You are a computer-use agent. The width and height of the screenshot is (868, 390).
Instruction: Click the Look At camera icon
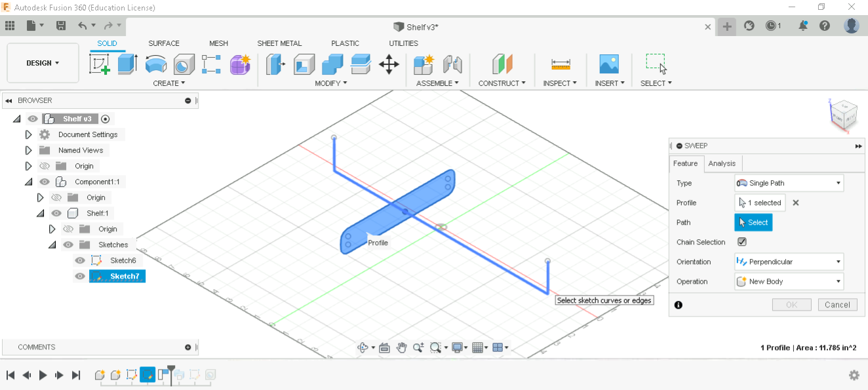[x=384, y=347]
